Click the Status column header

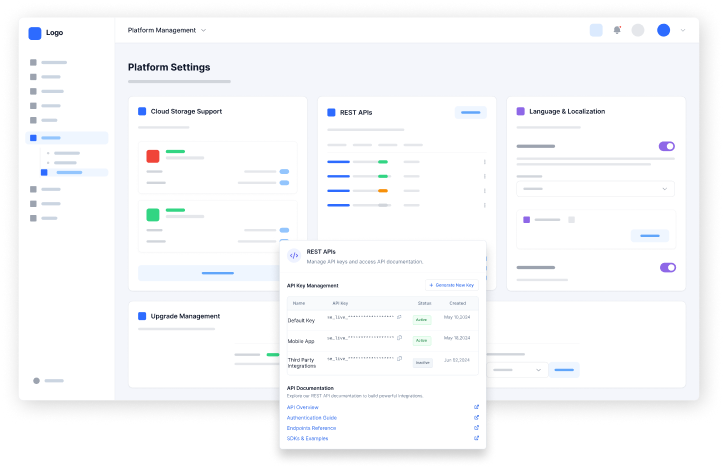click(x=424, y=303)
